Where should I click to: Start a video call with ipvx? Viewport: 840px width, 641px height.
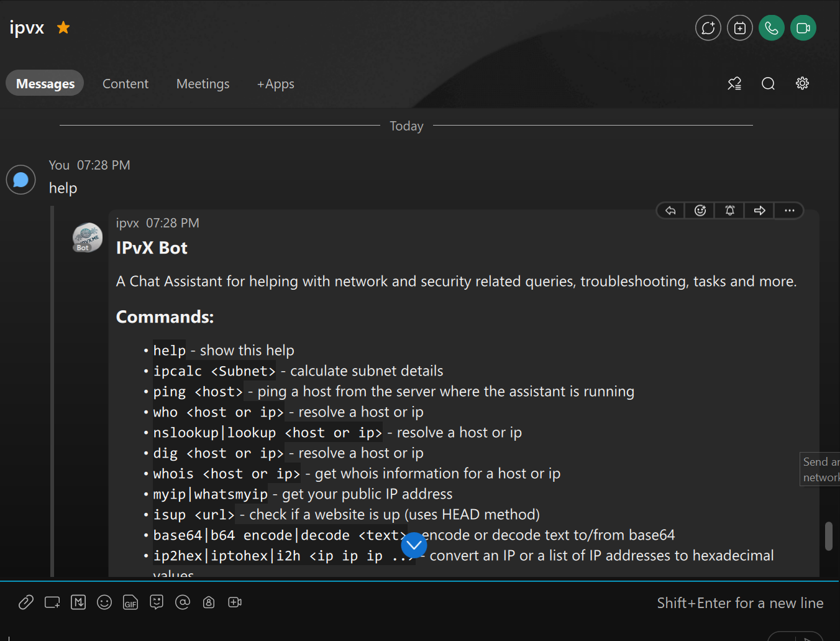coord(803,28)
